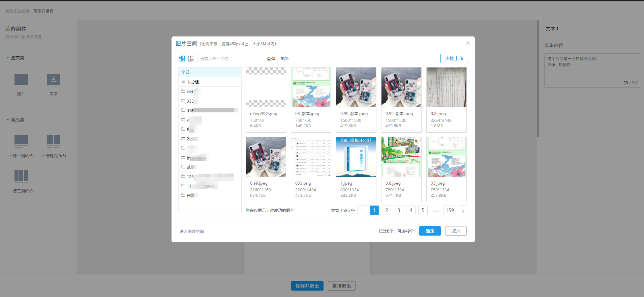Click the 商品详情页 breadcrumb text
Viewport: 644px width, 297px height.
(x=43, y=11)
